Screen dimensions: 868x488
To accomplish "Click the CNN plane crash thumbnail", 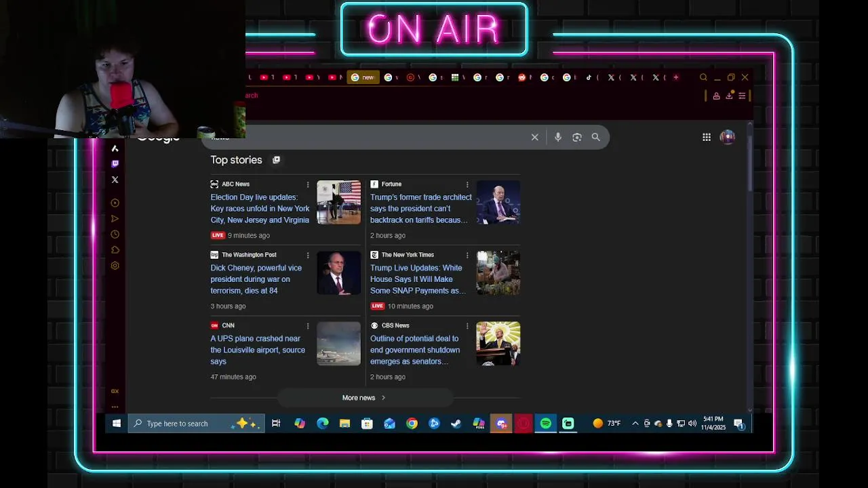I will point(339,344).
